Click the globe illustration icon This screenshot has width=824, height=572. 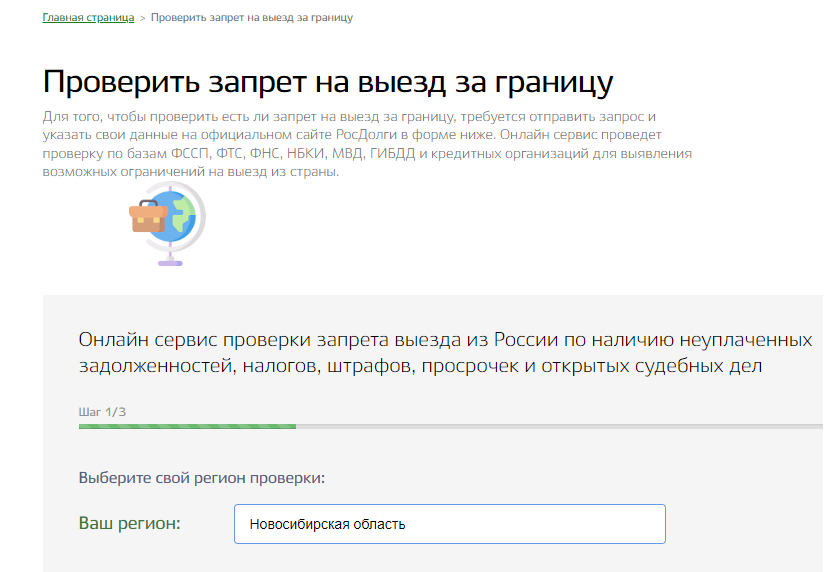coord(170,222)
